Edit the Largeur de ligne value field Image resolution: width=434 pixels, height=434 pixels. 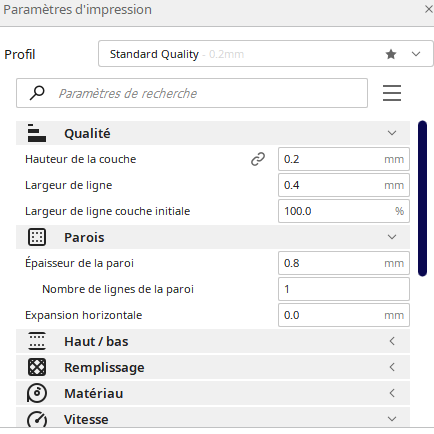344,185
